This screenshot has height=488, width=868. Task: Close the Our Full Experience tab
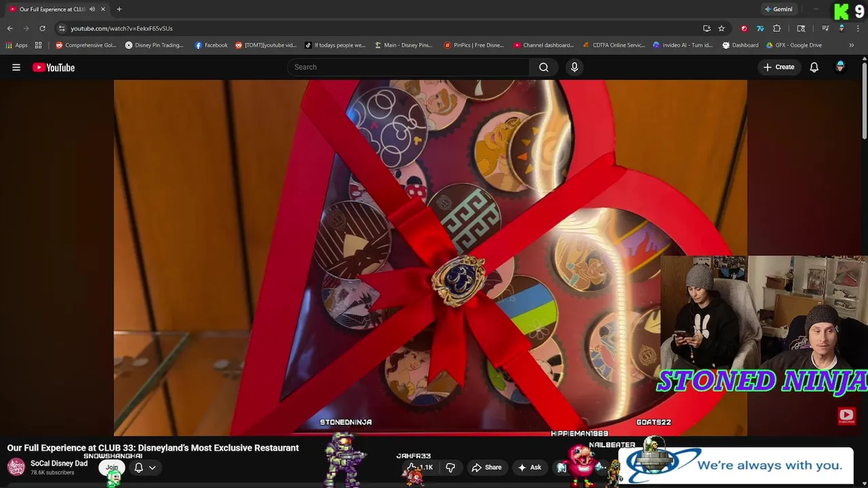[x=103, y=9]
